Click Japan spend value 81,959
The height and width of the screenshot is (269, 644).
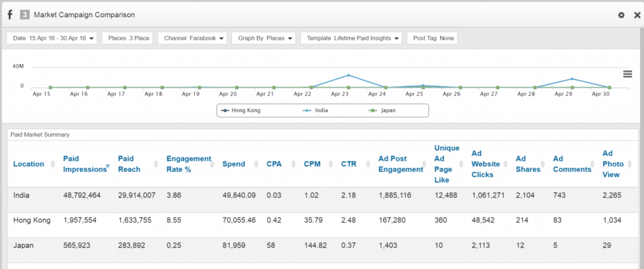coord(234,246)
